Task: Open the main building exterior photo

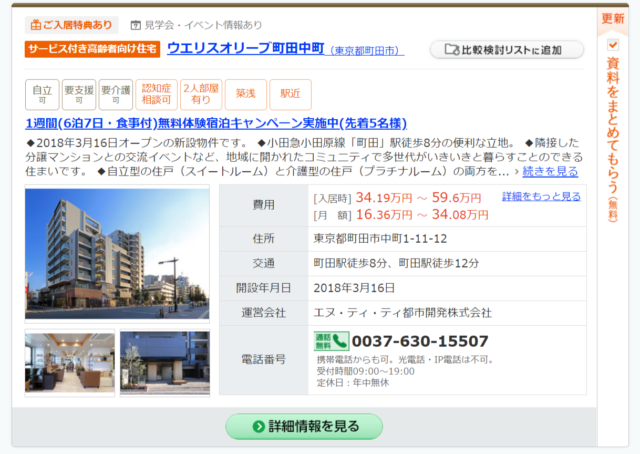Action: tap(117, 254)
